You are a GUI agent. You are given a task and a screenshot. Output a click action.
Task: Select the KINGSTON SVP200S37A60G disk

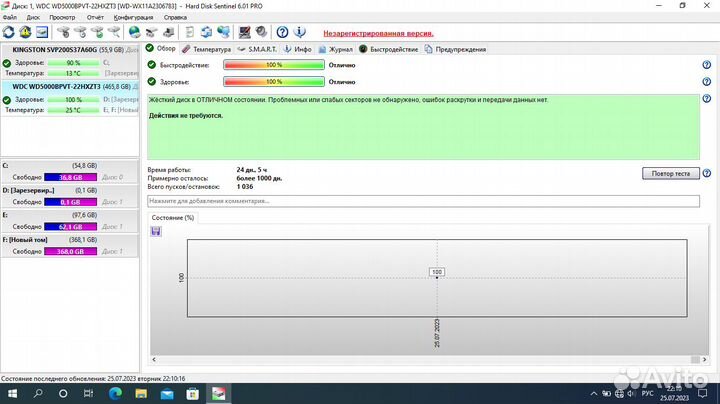70,61
